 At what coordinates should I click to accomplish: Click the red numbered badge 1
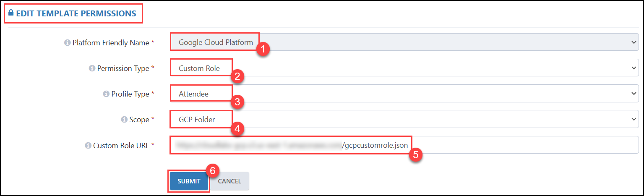point(263,49)
